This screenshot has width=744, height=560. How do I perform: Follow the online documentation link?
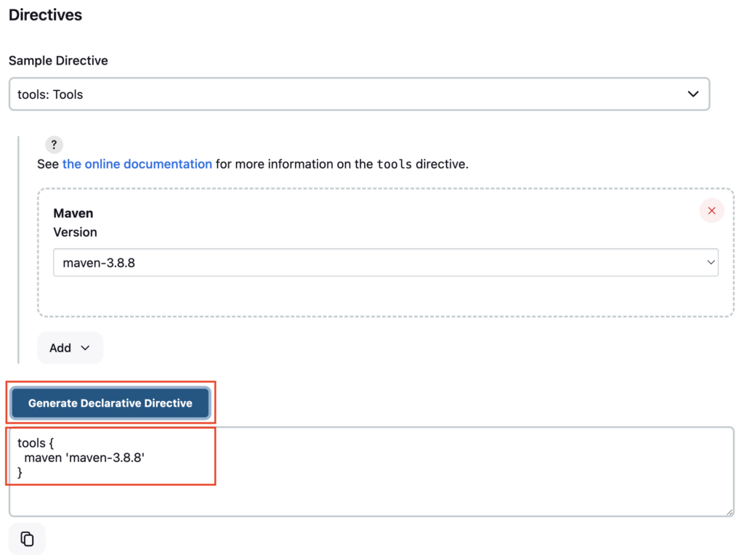click(x=137, y=164)
